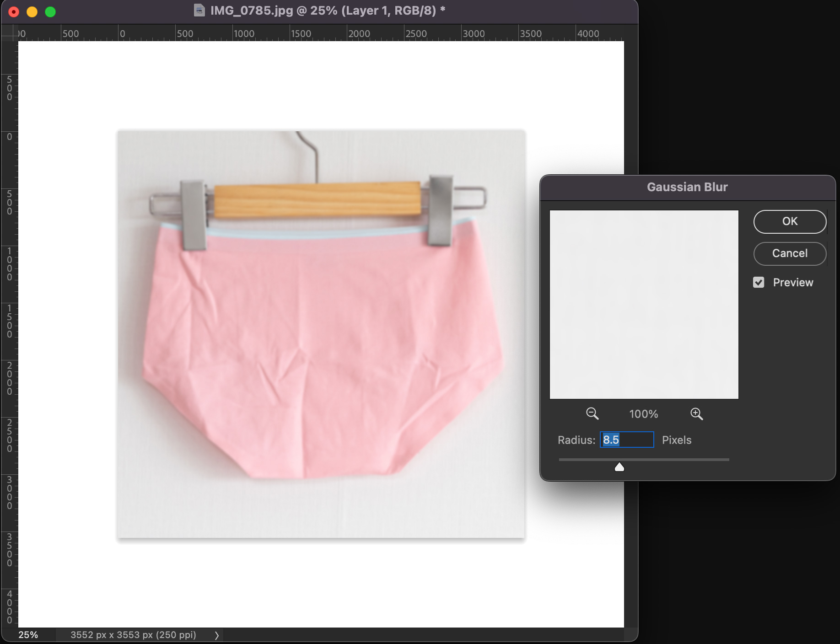840x644 pixels.
Task: Click the Radius input field
Action: click(627, 440)
